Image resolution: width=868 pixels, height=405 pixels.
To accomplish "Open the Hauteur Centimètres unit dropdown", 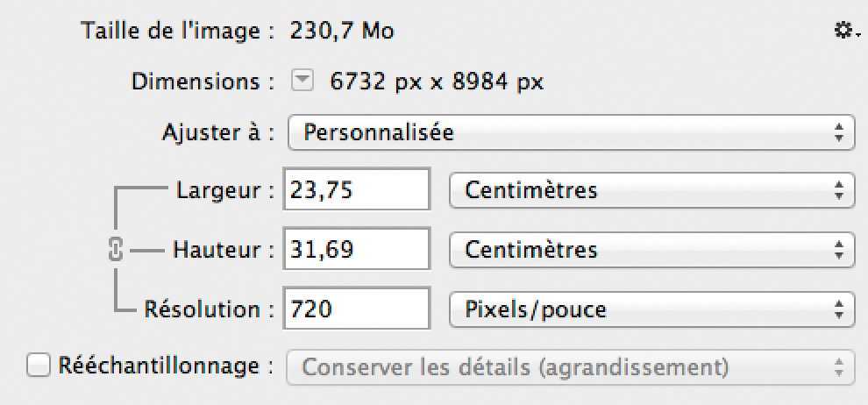I will pyautogui.click(x=652, y=250).
